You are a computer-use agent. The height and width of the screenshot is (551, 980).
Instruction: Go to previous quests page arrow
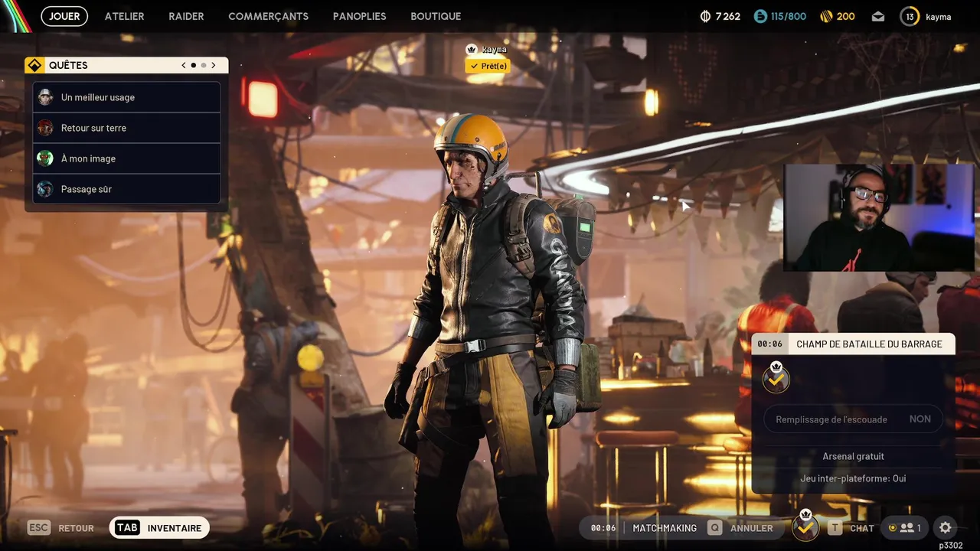(184, 65)
